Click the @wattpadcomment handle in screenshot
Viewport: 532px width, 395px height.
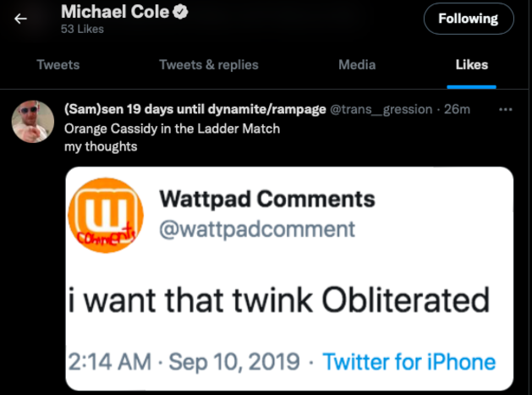[257, 228]
